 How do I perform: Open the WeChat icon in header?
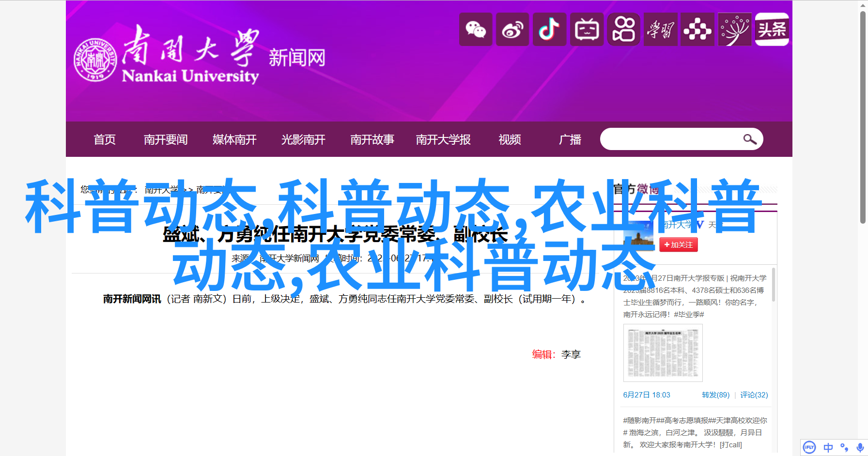[476, 30]
